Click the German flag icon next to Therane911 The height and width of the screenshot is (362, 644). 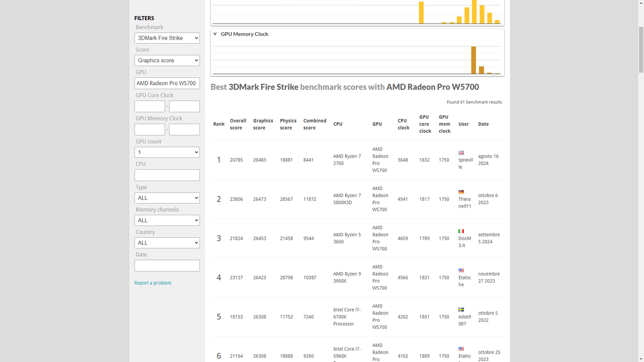[461, 192]
